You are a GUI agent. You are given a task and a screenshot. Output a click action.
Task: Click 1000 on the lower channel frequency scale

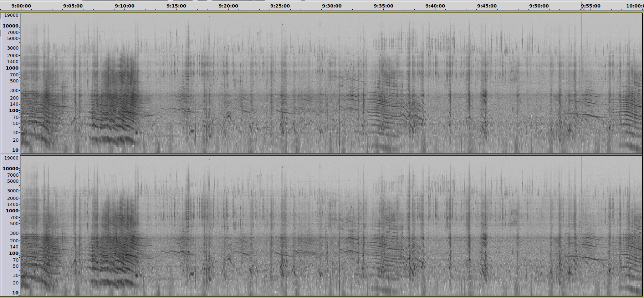(x=12, y=211)
